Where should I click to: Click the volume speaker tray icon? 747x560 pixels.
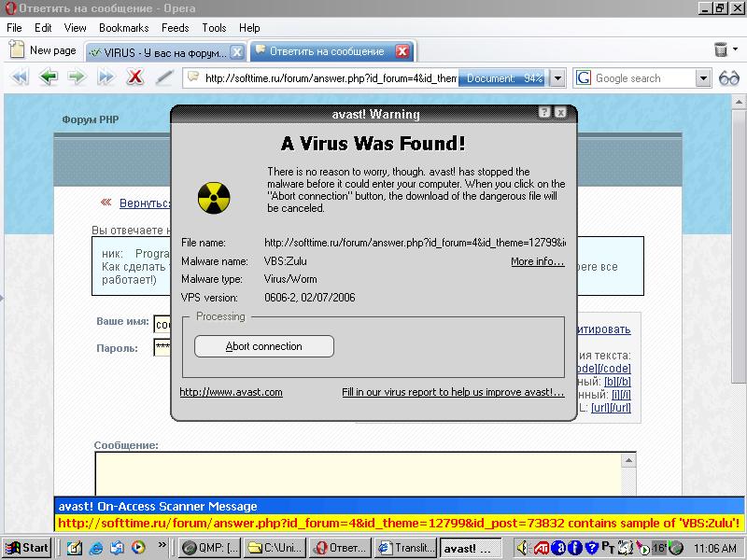tap(523, 548)
